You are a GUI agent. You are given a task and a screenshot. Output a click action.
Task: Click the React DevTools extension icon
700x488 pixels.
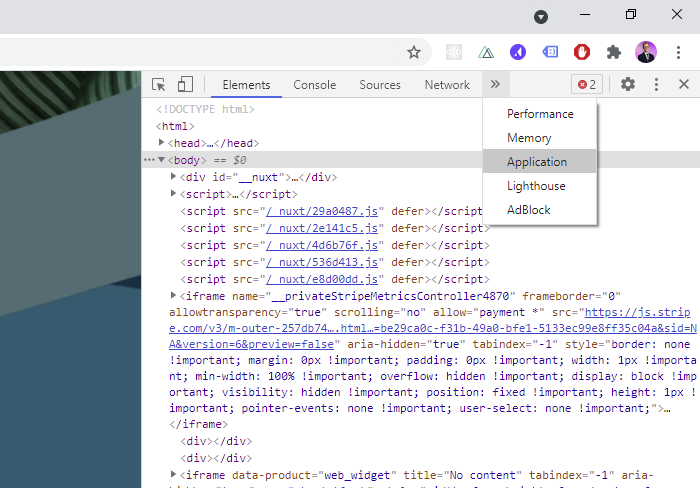(454, 52)
